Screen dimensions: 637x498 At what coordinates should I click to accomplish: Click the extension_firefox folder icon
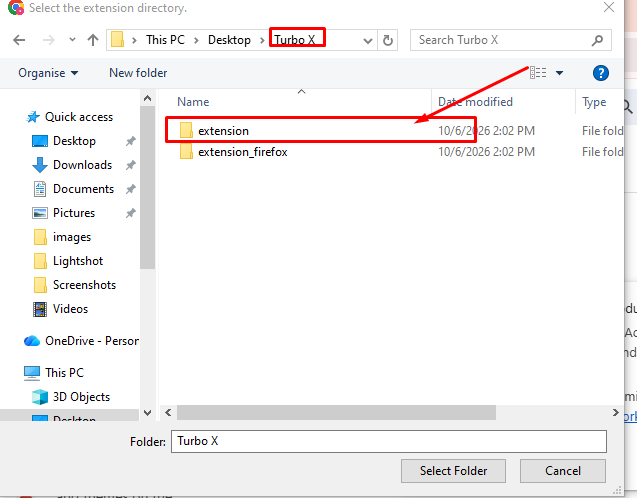[x=186, y=152]
